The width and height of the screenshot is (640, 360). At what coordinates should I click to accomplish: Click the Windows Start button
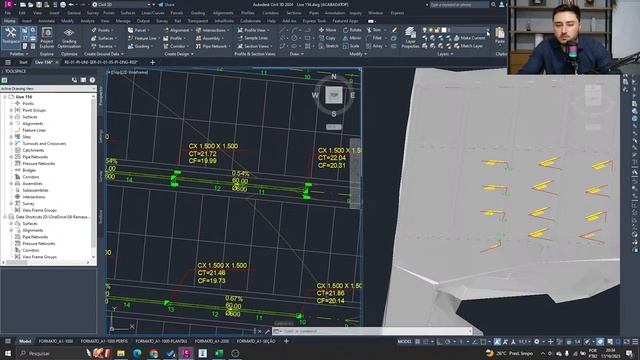[x=8, y=353]
